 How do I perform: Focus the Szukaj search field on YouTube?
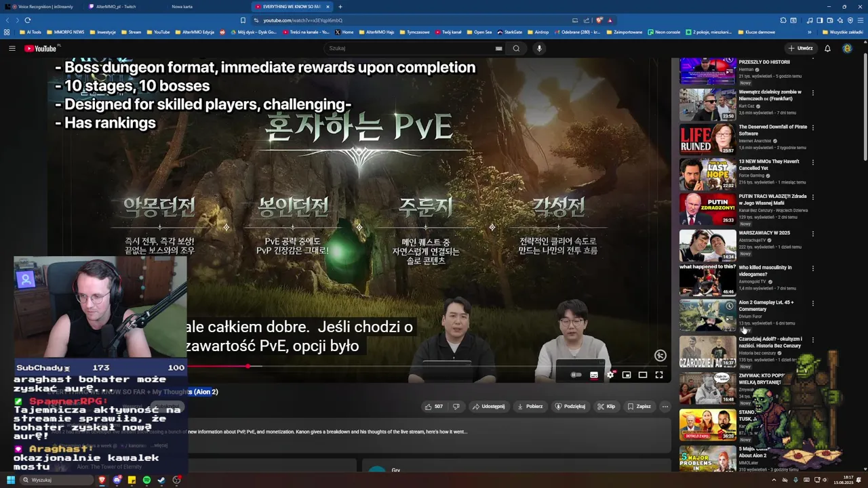pos(411,48)
